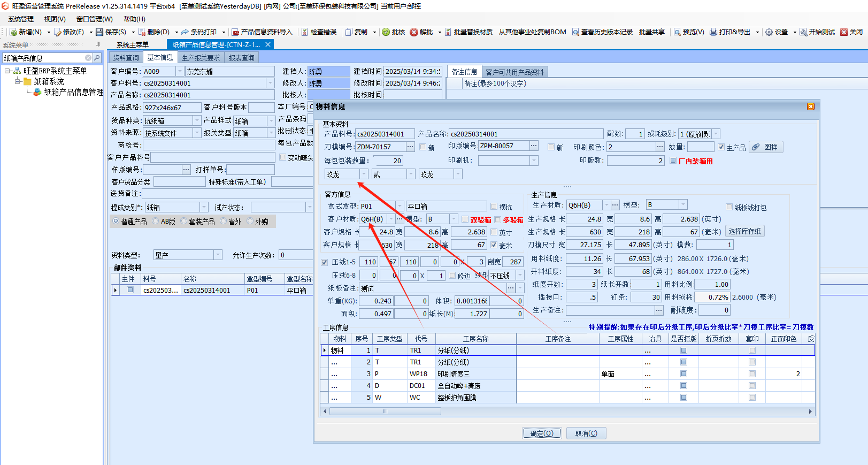Open the 窗口管理(W) menu
The width and height of the screenshot is (868, 465).
pyautogui.click(x=95, y=19)
